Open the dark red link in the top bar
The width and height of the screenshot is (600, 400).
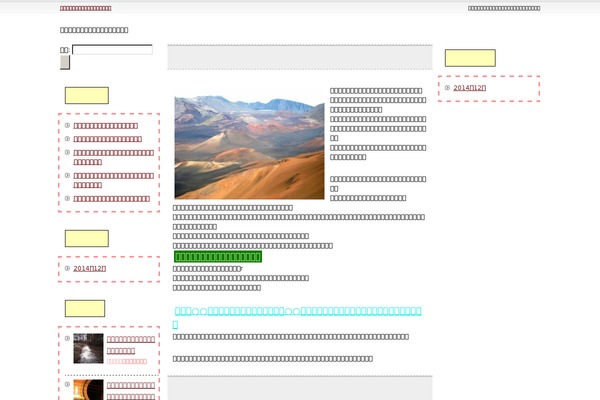tap(86, 8)
